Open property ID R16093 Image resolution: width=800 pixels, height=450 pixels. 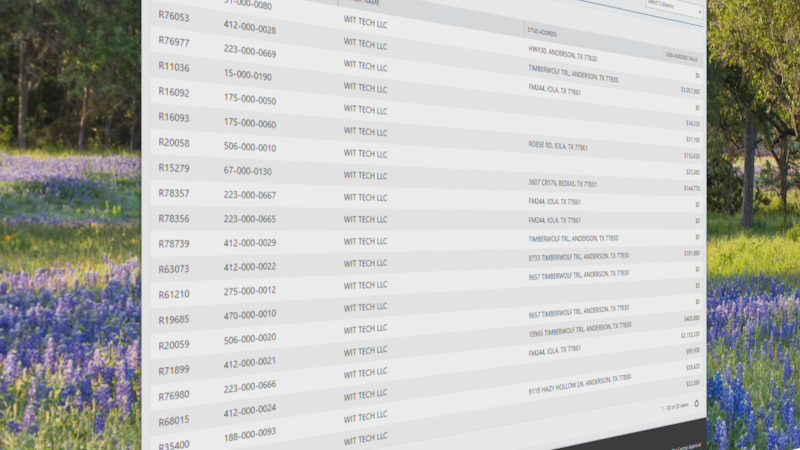pyautogui.click(x=173, y=117)
